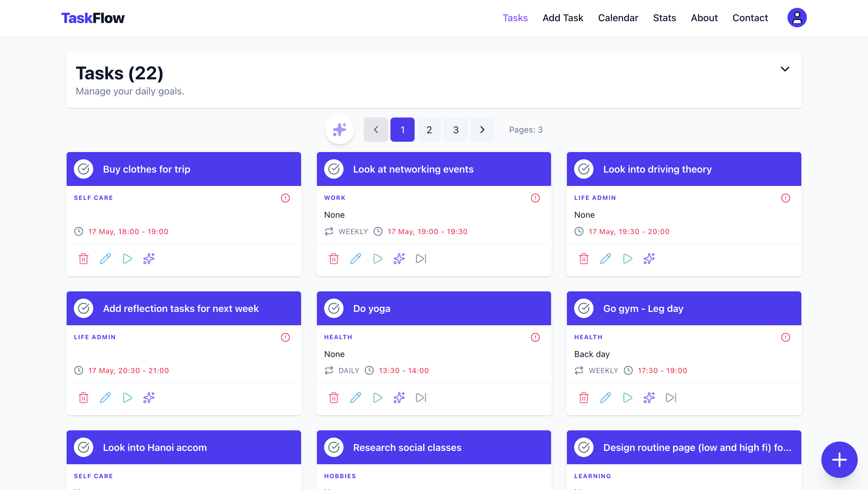Open the Contact nav link
This screenshot has height=490, width=868.
tap(750, 18)
